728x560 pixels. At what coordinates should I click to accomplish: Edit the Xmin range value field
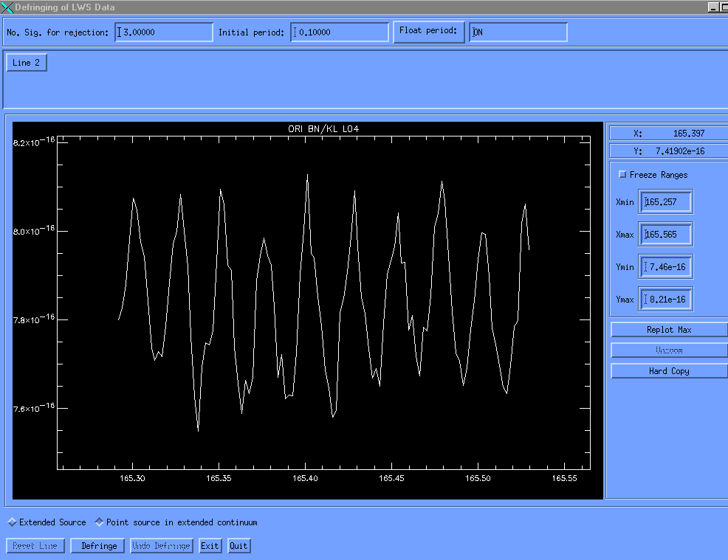click(x=666, y=202)
